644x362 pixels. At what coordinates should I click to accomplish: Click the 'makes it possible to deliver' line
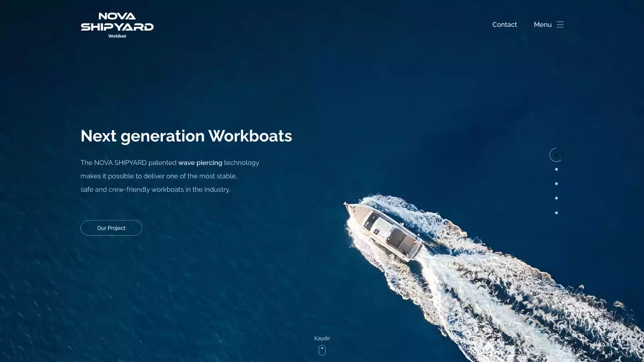(x=159, y=176)
